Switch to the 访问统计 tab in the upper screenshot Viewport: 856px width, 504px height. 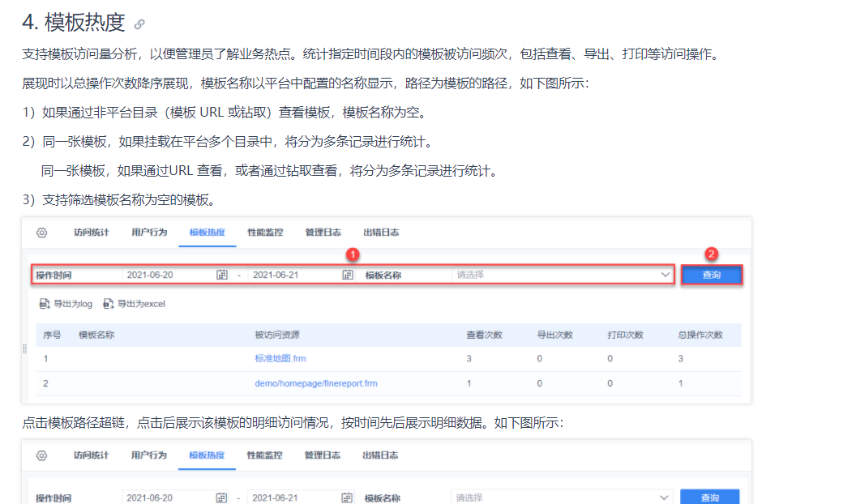[x=91, y=233]
